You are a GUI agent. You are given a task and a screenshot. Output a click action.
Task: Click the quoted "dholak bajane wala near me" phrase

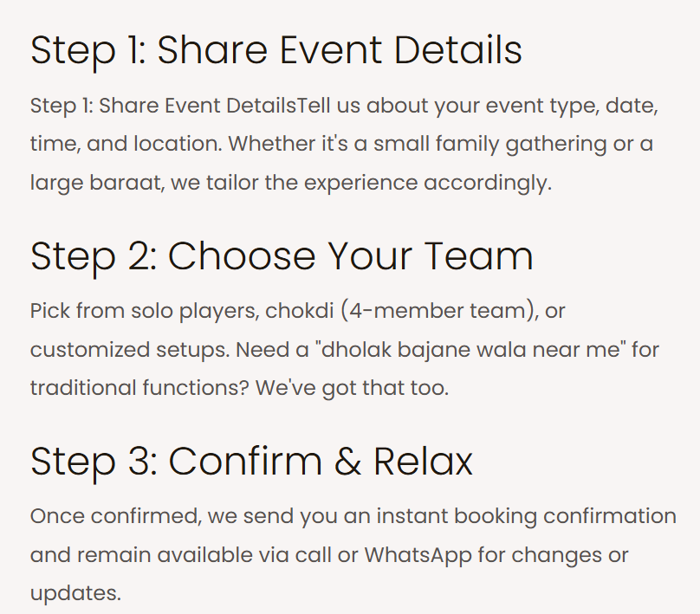click(470, 349)
